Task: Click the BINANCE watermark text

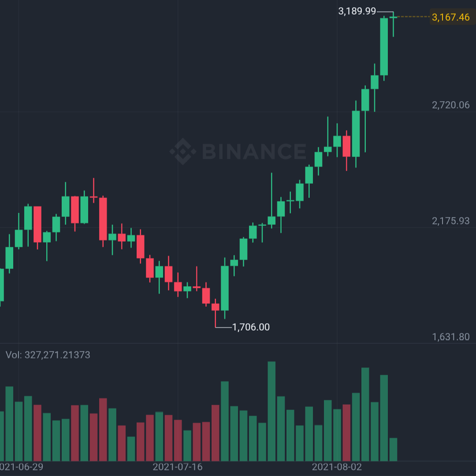Action: tap(255, 151)
